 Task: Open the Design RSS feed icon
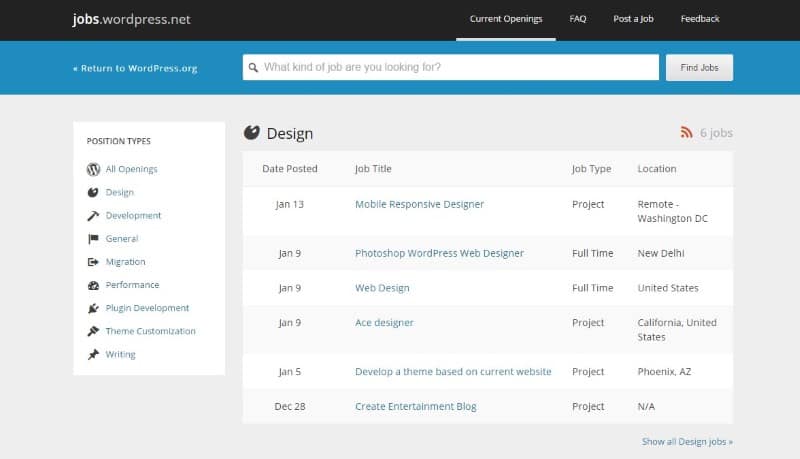point(686,133)
